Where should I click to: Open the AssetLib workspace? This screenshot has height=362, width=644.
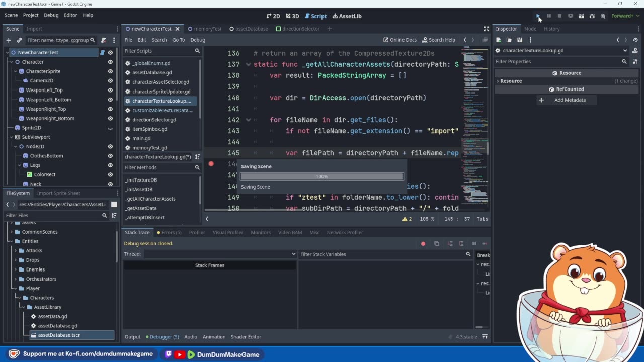pos(346,16)
